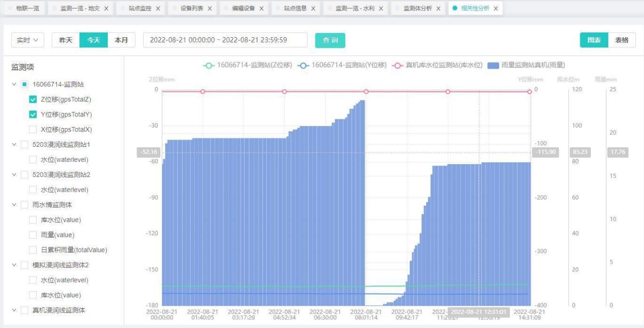Enable 日累积雨量(totalValue) checkbox
Image resolution: width=644 pixels, height=328 pixels.
tap(33, 250)
